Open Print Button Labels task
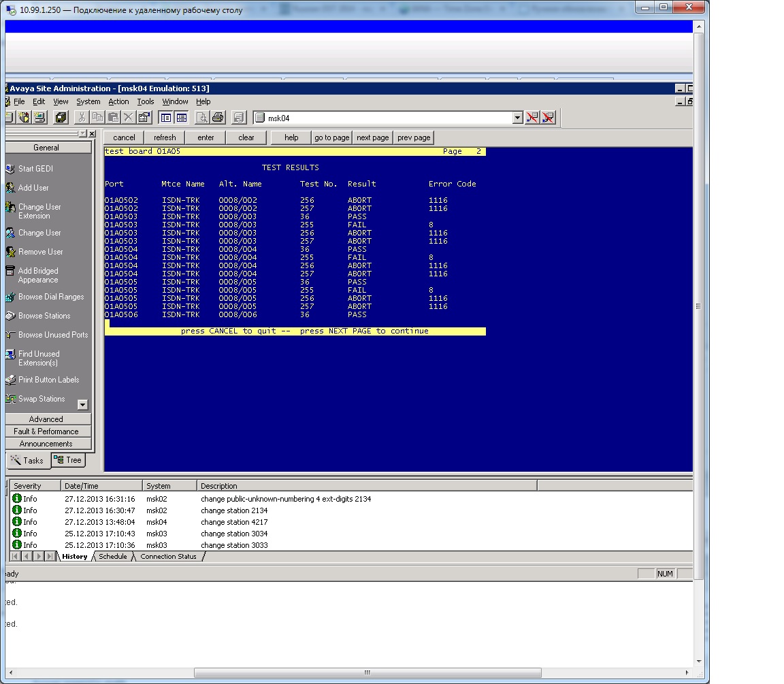The height and width of the screenshot is (684, 784). point(48,380)
